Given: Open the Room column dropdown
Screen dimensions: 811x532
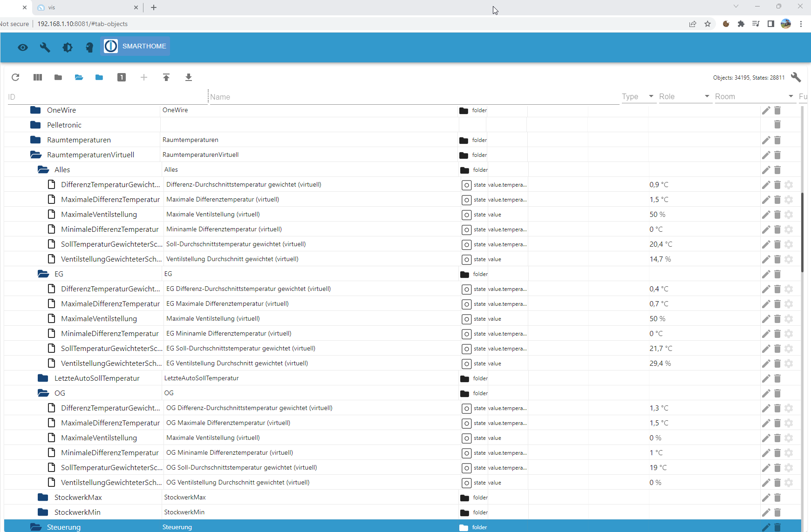Looking at the screenshot, I should (791, 96).
